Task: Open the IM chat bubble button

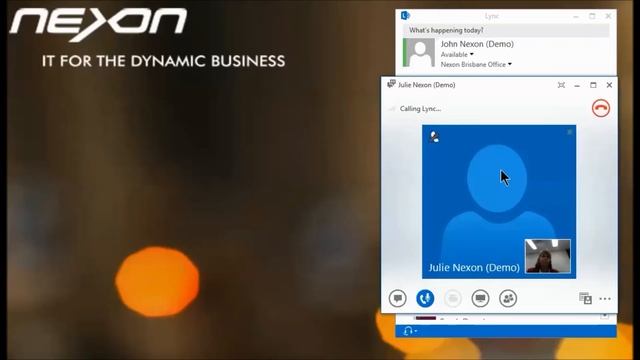Action: pyautogui.click(x=398, y=298)
